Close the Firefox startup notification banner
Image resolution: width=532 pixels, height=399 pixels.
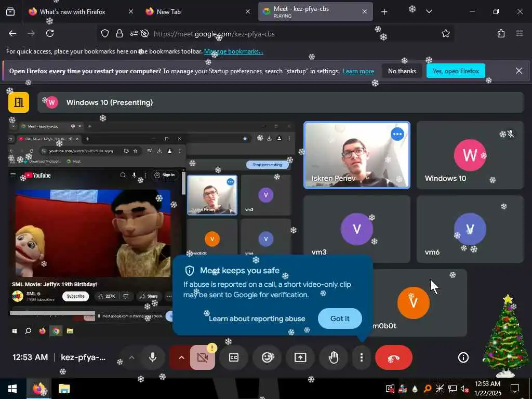click(519, 71)
